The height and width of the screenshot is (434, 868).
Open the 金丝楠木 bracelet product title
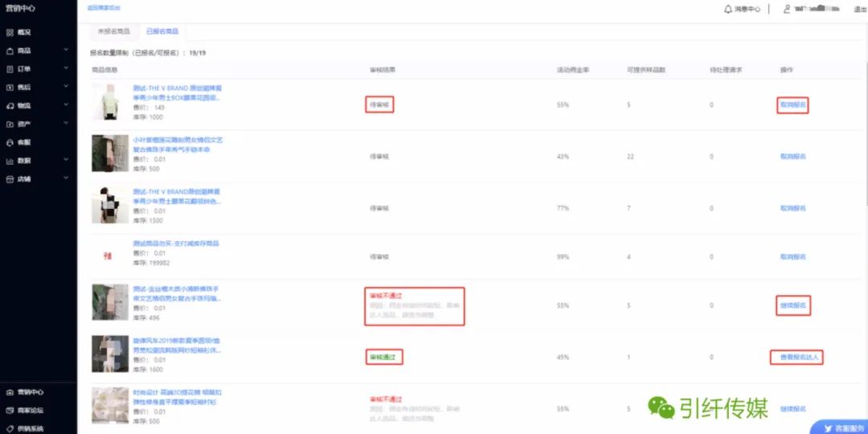pos(178,294)
